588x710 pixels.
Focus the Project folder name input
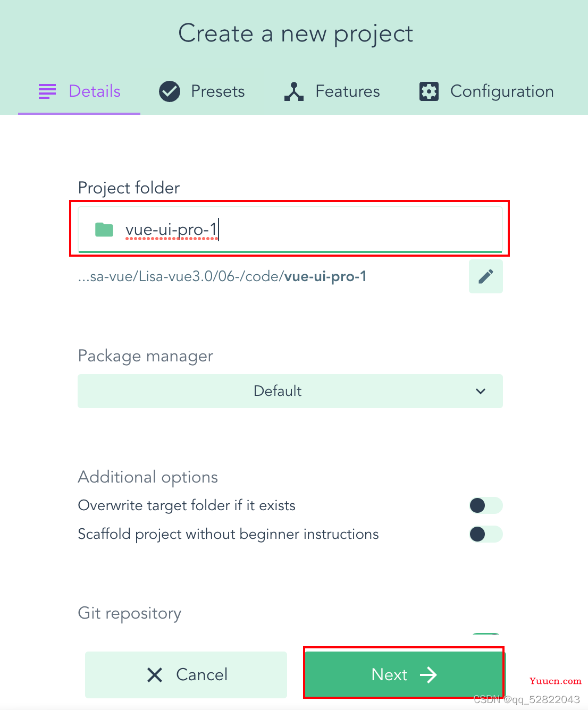pyautogui.click(x=290, y=230)
